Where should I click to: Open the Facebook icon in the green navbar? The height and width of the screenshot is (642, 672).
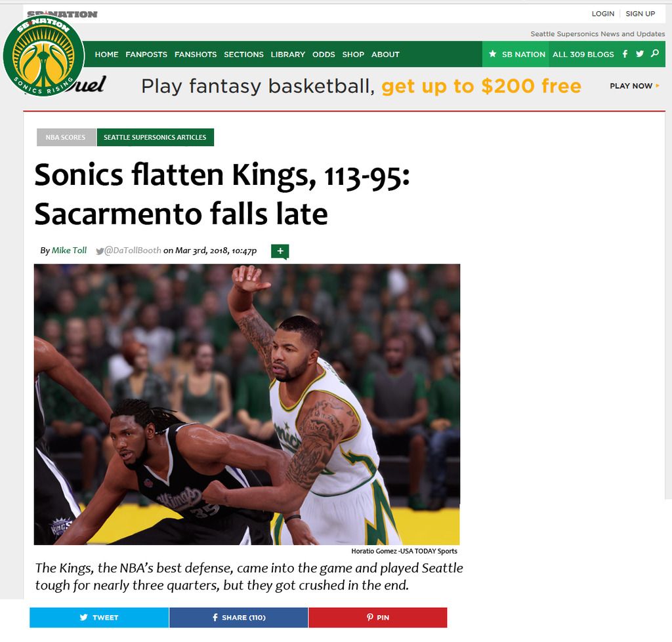[x=625, y=54]
